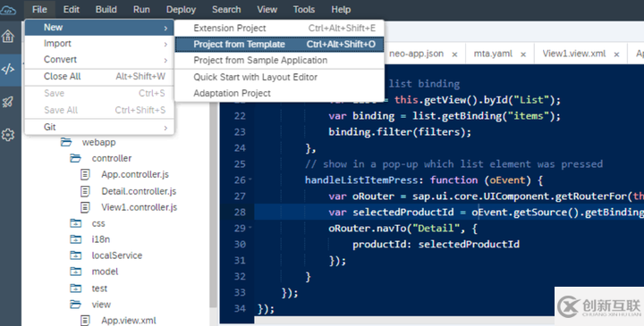Open View1.controller.js in file tree
644x326 pixels.
pos(140,207)
